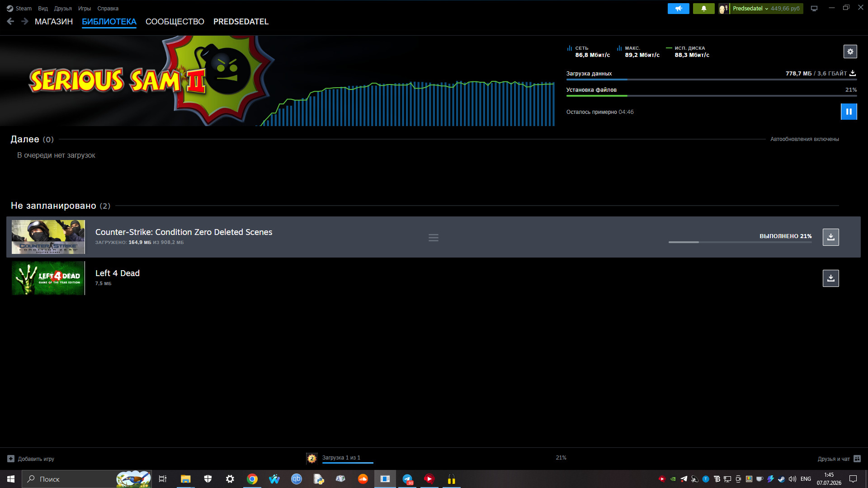Click Автообновления включены link
This screenshot has width=868, height=488.
[805, 139]
